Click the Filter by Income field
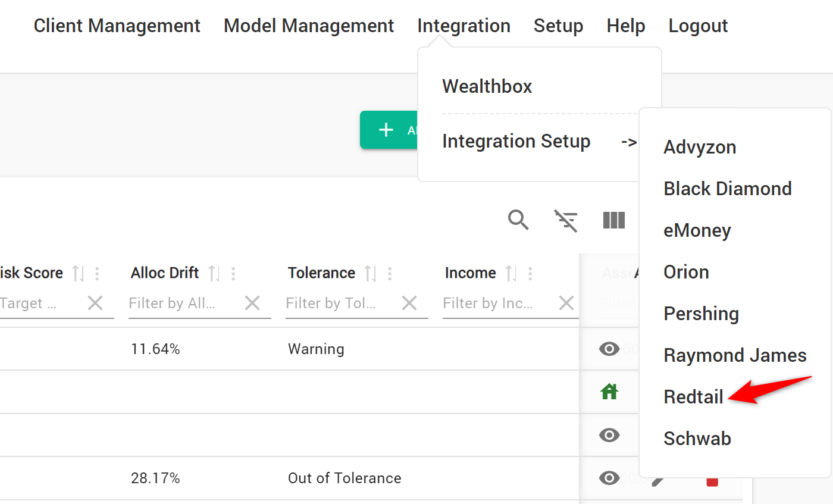The width and height of the screenshot is (833, 504). click(x=497, y=303)
